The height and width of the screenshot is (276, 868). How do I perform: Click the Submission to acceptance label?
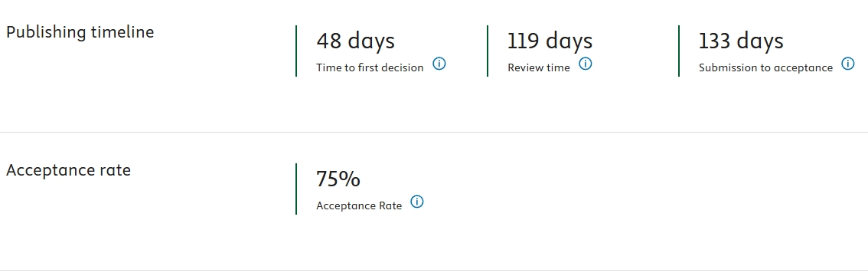click(765, 67)
